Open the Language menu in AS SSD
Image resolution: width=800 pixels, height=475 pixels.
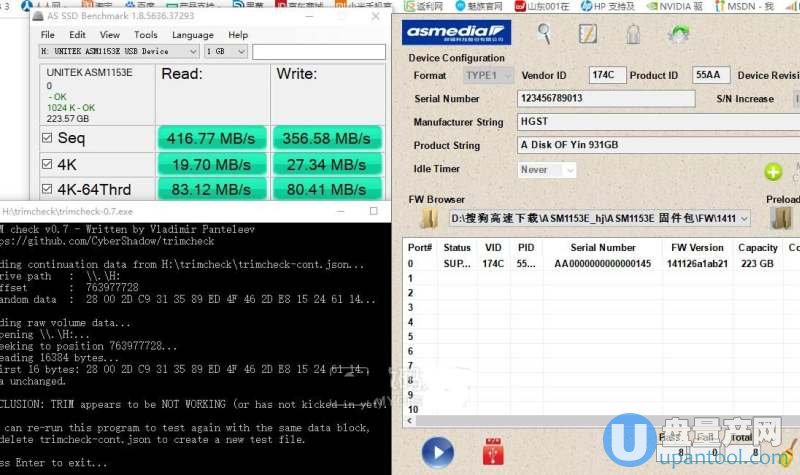click(192, 34)
